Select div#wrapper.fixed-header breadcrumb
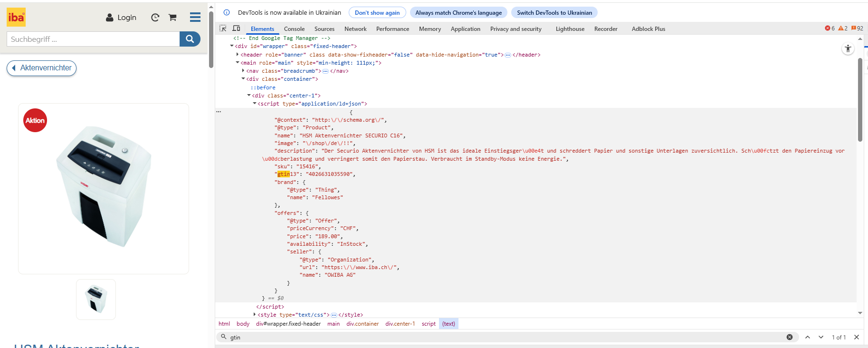This screenshot has width=868, height=348. (x=288, y=324)
